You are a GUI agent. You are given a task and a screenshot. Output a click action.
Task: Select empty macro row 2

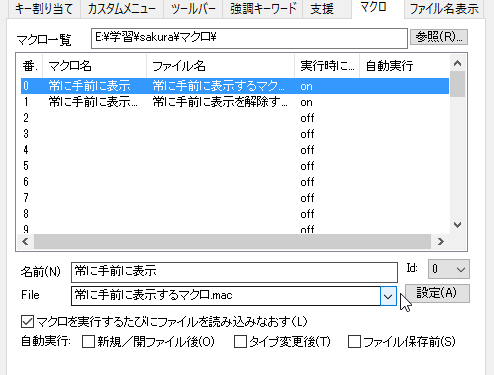point(235,118)
